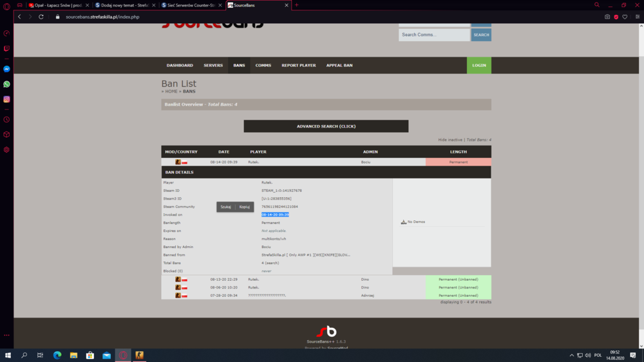The width and height of the screenshot is (644, 362).
Task: Open Twitch panel in sidebar
Action: (6, 48)
